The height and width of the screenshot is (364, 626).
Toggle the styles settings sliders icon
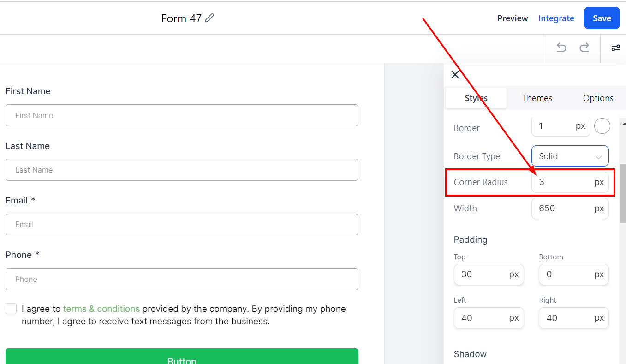coord(615,48)
